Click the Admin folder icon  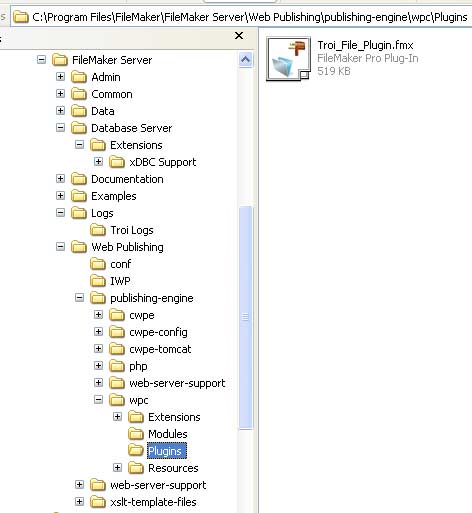79,77
